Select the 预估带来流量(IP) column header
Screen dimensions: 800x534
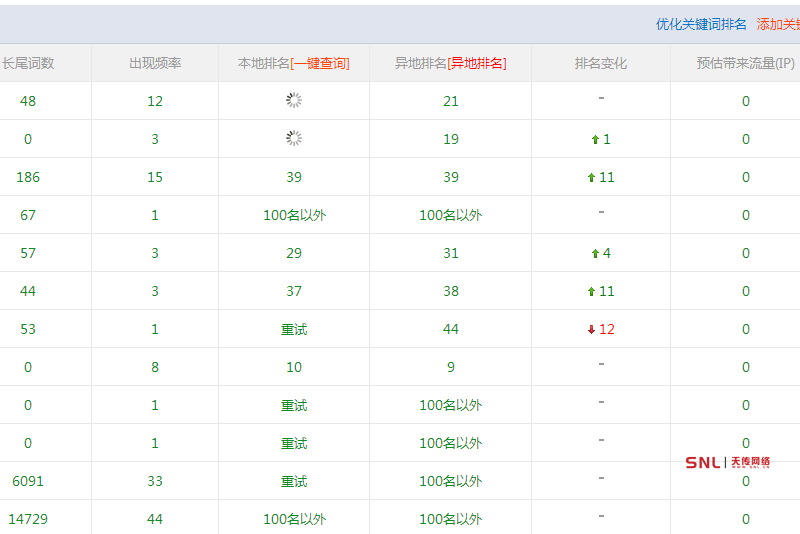(x=745, y=63)
